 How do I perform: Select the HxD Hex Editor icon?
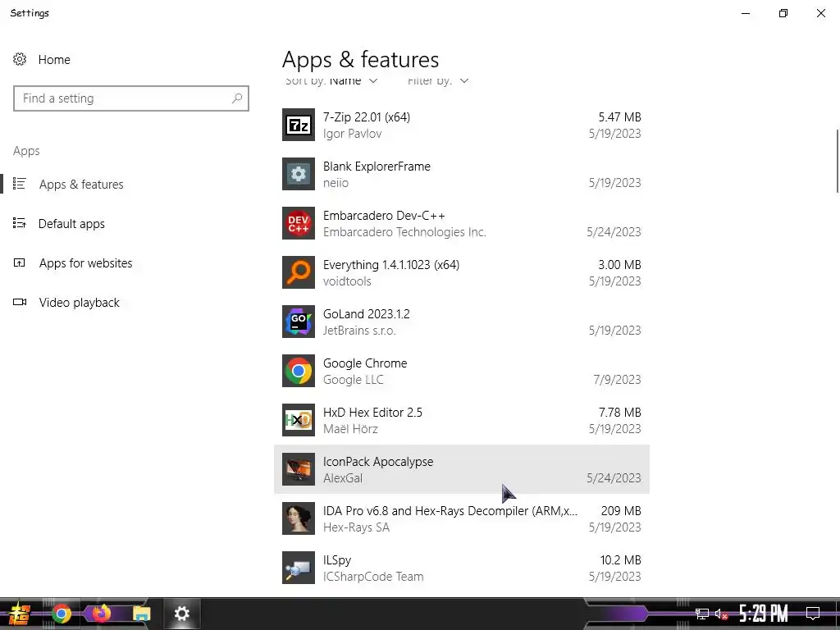point(299,421)
